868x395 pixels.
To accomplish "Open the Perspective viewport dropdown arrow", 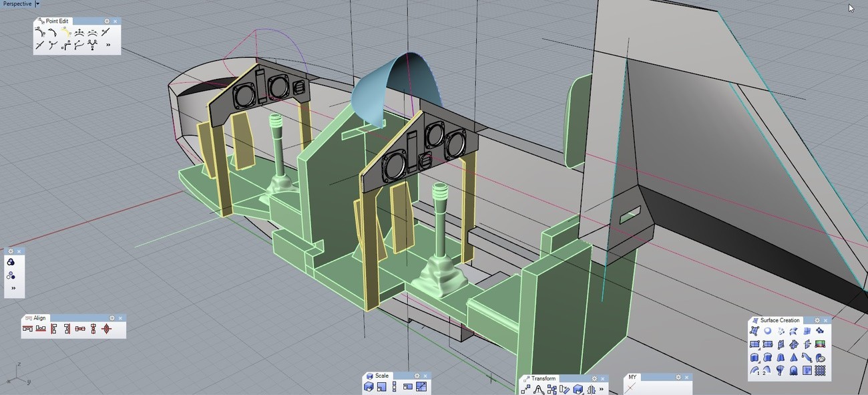I will click(x=37, y=4).
